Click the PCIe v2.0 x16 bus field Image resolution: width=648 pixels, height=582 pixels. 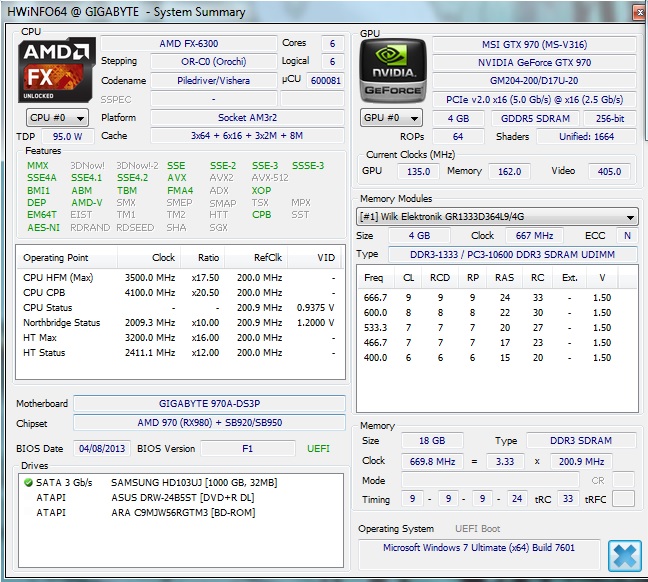(x=534, y=99)
